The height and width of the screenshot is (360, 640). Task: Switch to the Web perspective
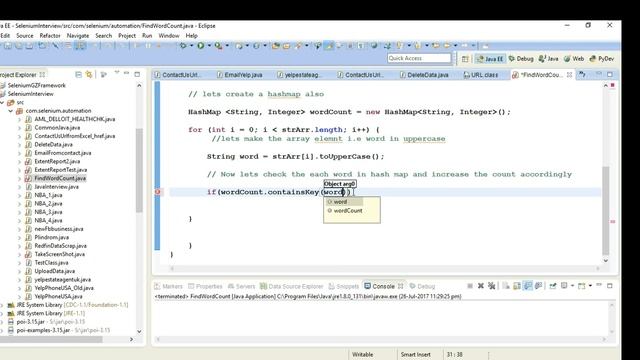tap(574, 59)
